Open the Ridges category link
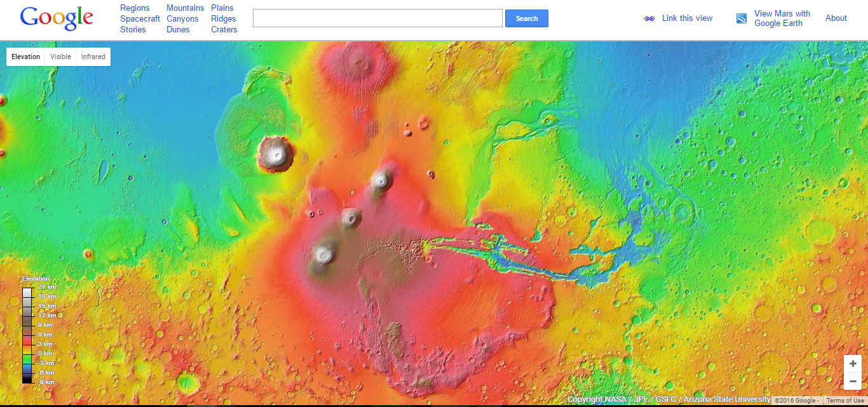This screenshot has width=868, height=407. point(224,19)
